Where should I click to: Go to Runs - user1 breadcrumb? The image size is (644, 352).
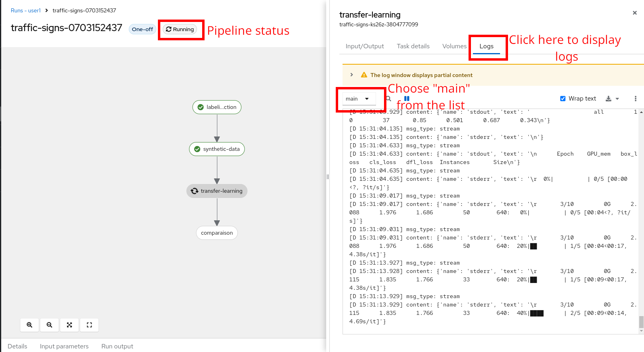[x=26, y=10]
